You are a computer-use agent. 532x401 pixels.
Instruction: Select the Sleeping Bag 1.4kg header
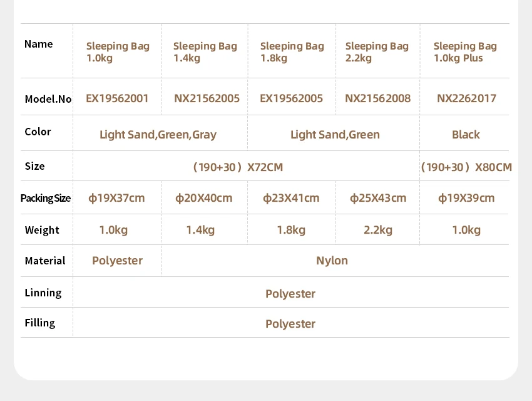[x=205, y=52]
